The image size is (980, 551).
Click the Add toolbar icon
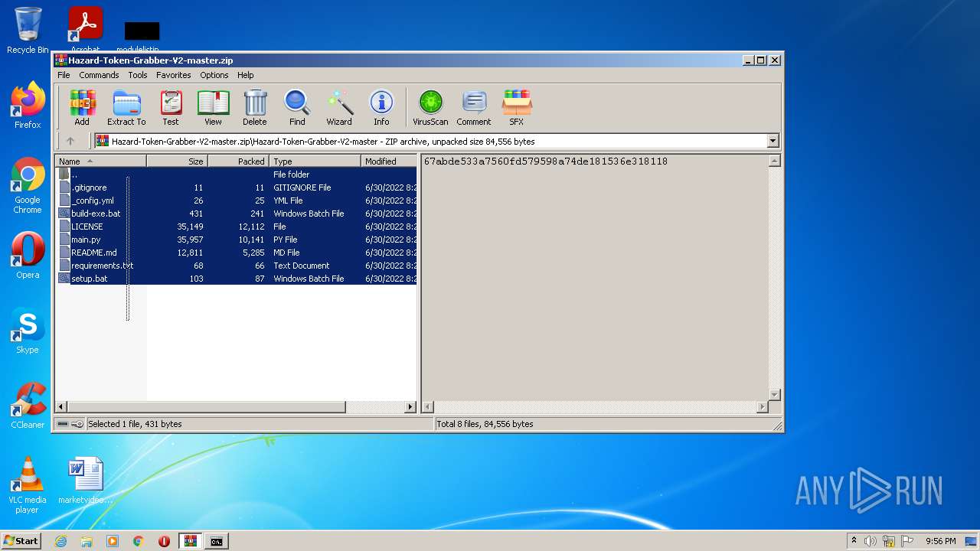coord(82,107)
